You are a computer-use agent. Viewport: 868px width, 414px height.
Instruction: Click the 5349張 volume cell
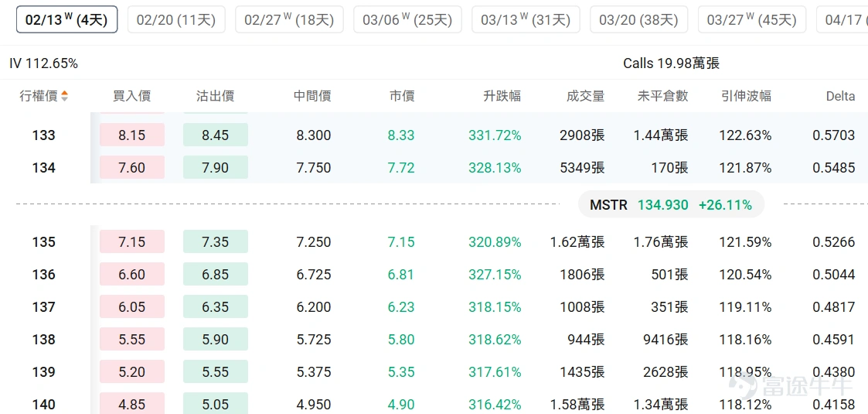(x=582, y=167)
